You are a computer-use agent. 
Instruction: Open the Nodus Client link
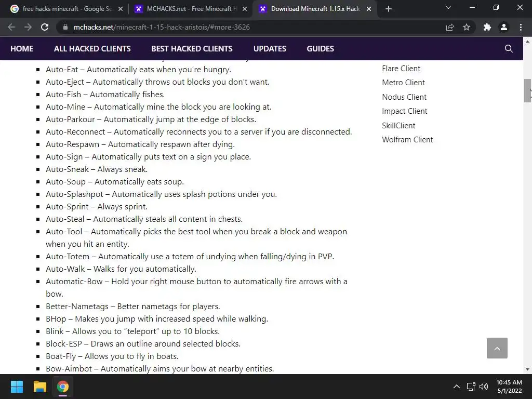(404, 97)
